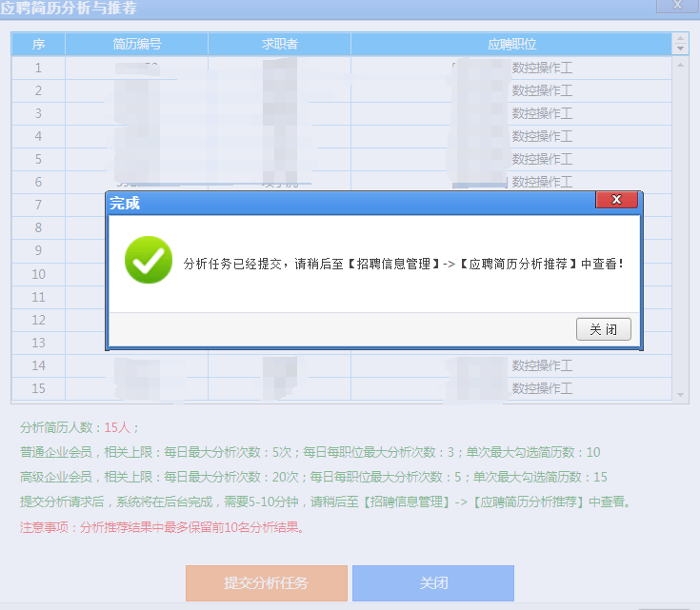Click the table scrollbar up arrow
Screen dimensions: 700x610
click(680, 64)
